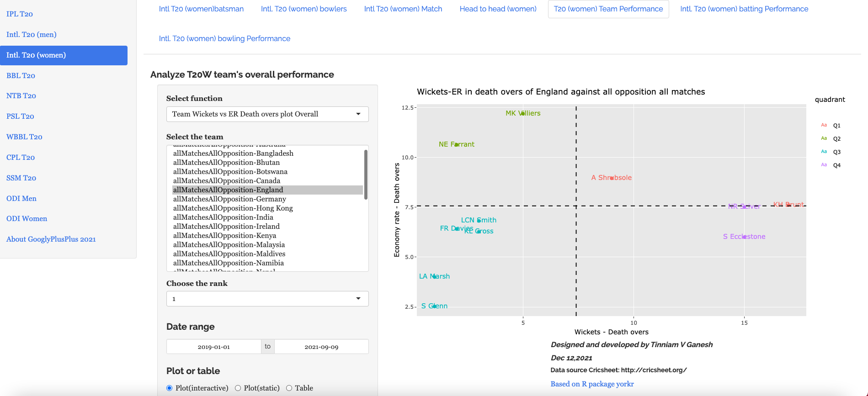
Task: Expand the Choose the rank dropdown
Action: [x=267, y=299]
